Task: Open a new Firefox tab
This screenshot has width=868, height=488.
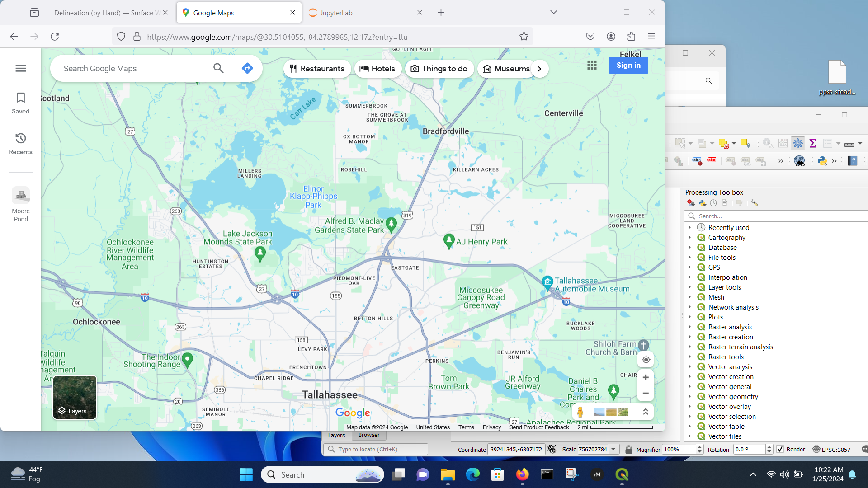Action: pos(441,13)
